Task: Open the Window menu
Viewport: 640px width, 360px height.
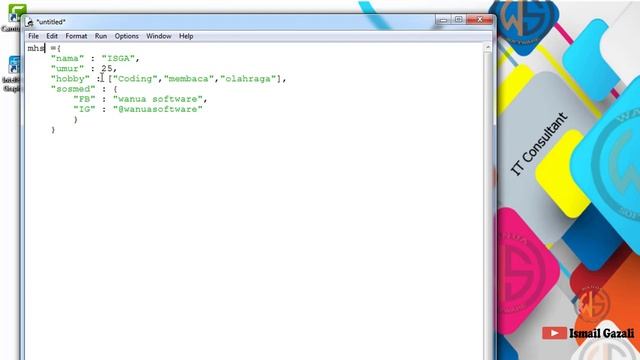Action: (x=159, y=36)
